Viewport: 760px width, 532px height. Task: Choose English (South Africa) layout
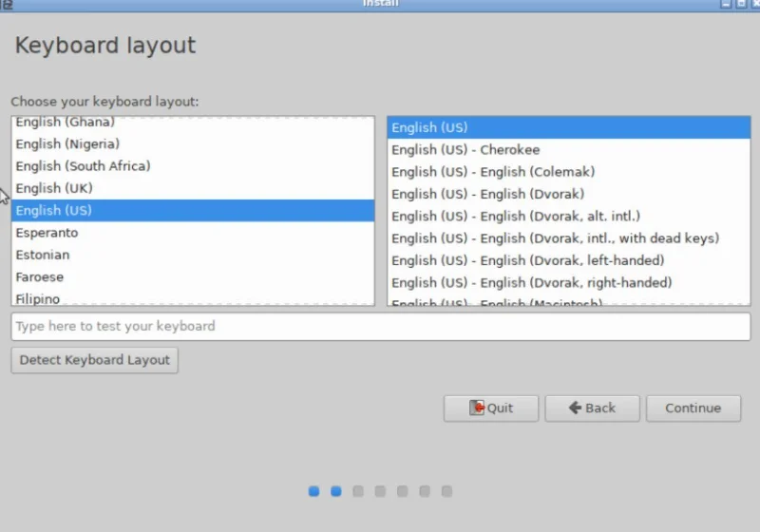tap(193, 166)
